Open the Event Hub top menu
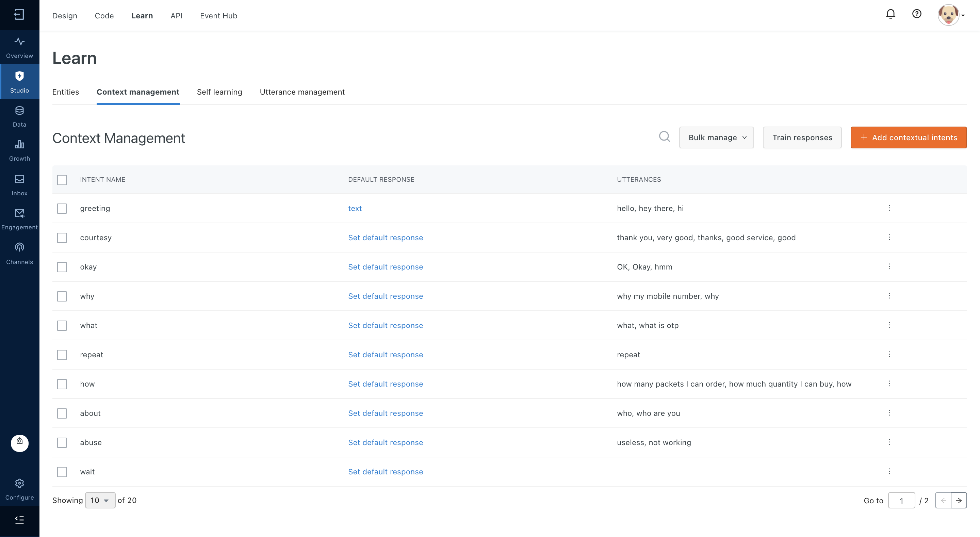The height and width of the screenshot is (537, 980). 219,16
